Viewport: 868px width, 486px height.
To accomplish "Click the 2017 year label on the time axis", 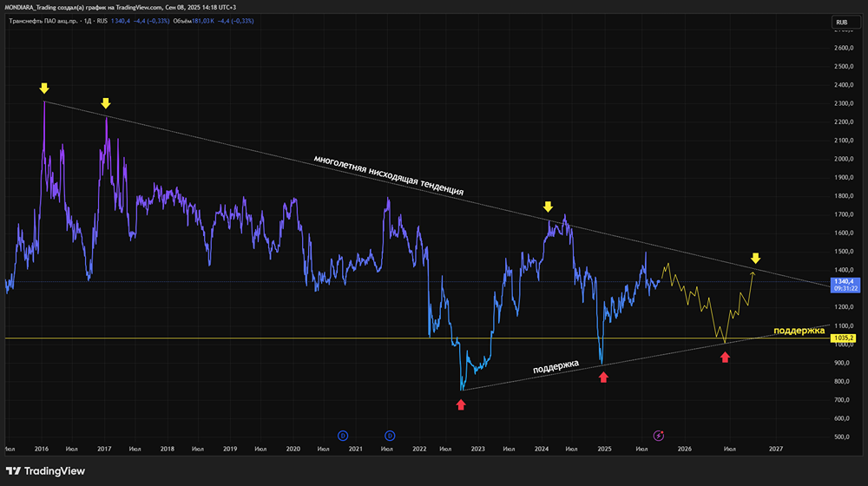I will click(x=104, y=449).
